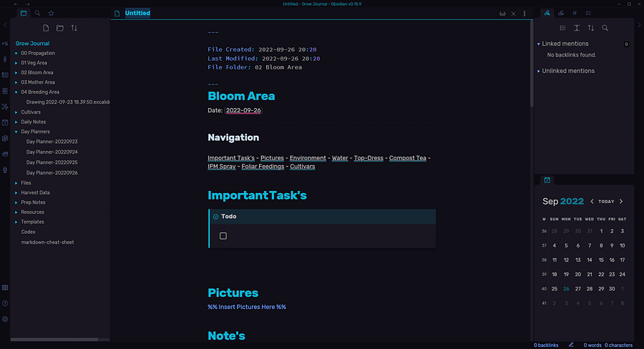Open another vault from ribbon icon
This screenshot has height=349, width=644.
(5, 287)
